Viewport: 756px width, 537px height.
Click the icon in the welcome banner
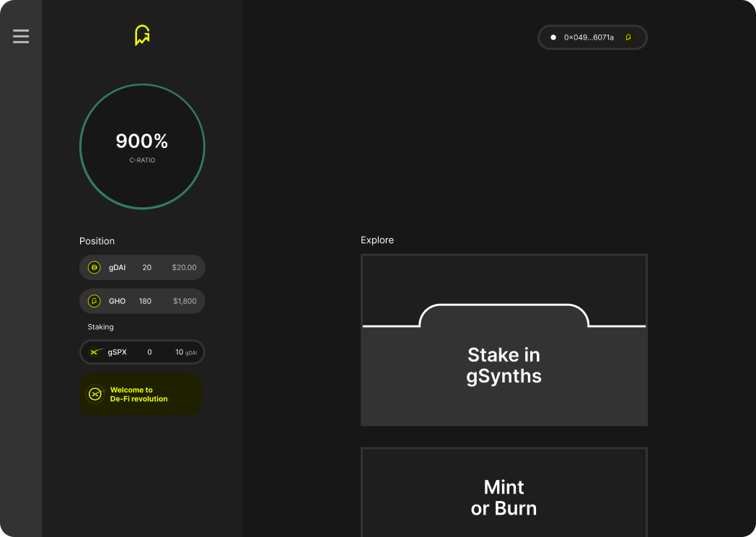pos(95,394)
